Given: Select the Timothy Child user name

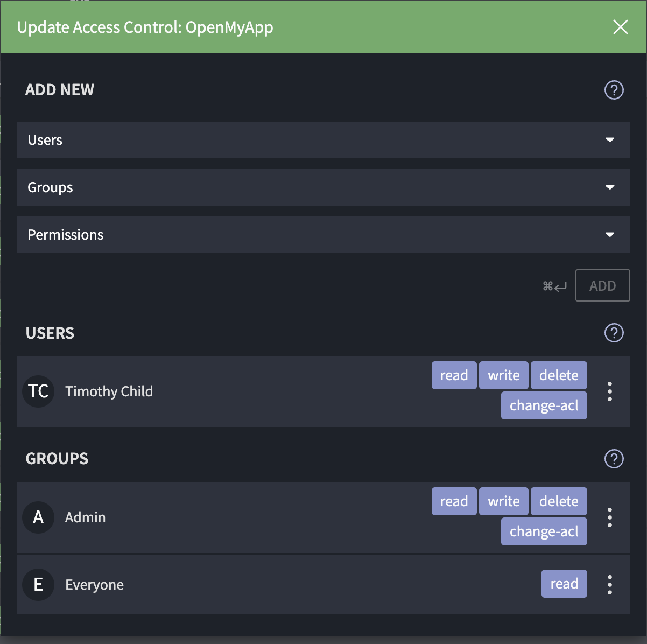Looking at the screenshot, I should pyautogui.click(x=109, y=391).
